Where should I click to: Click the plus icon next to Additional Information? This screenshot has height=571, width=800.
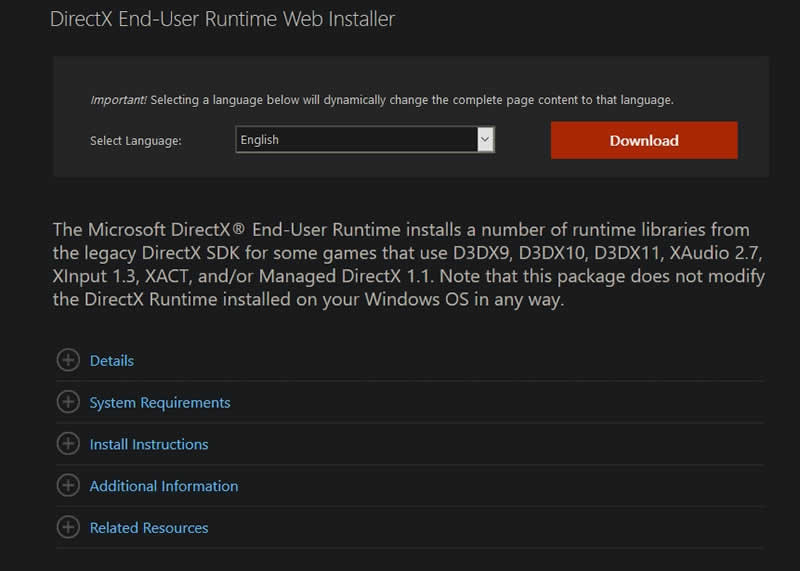click(x=68, y=485)
